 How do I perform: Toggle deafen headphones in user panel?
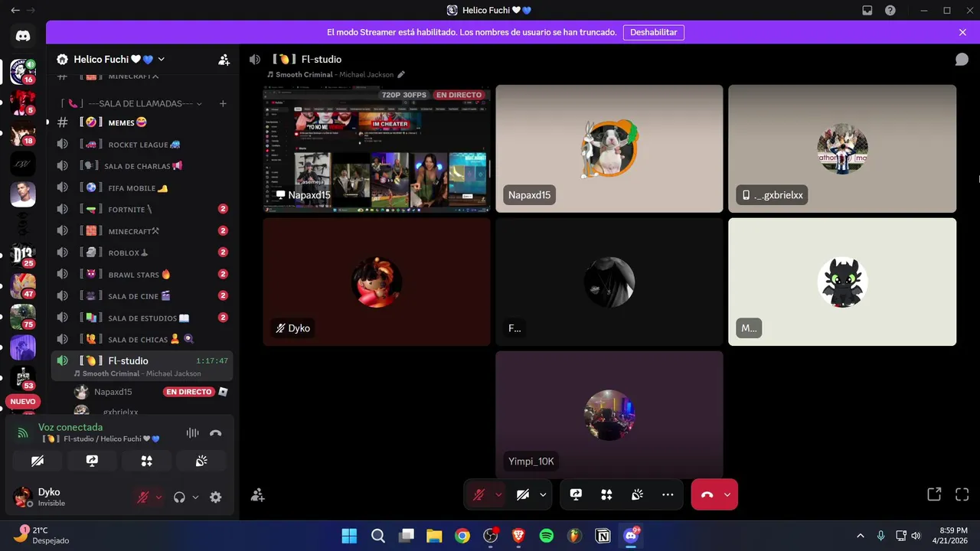click(179, 497)
